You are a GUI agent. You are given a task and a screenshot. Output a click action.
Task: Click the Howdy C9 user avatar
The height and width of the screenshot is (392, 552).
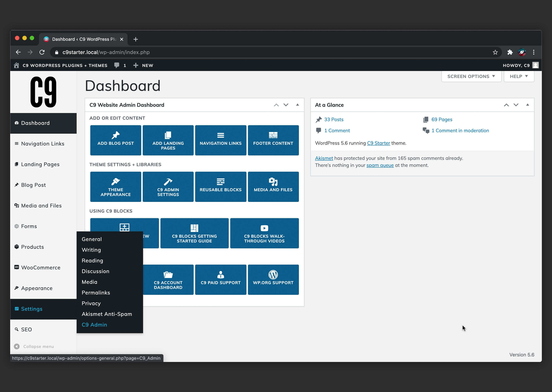tap(536, 65)
